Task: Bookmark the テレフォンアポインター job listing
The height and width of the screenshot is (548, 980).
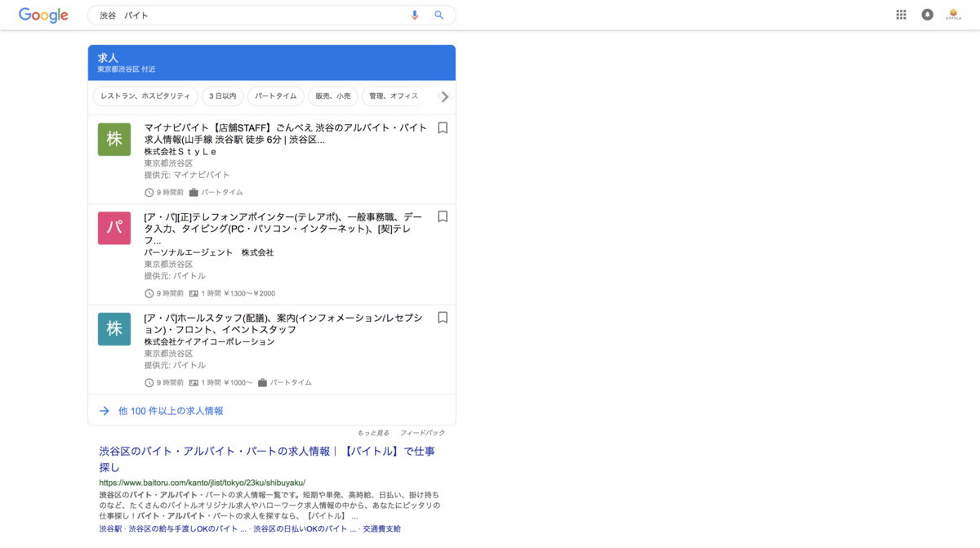Action: [x=443, y=217]
